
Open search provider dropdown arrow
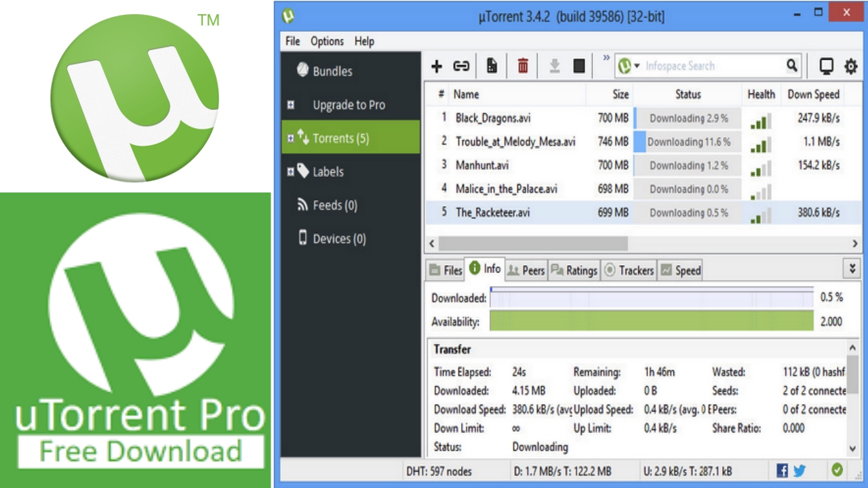coord(637,66)
